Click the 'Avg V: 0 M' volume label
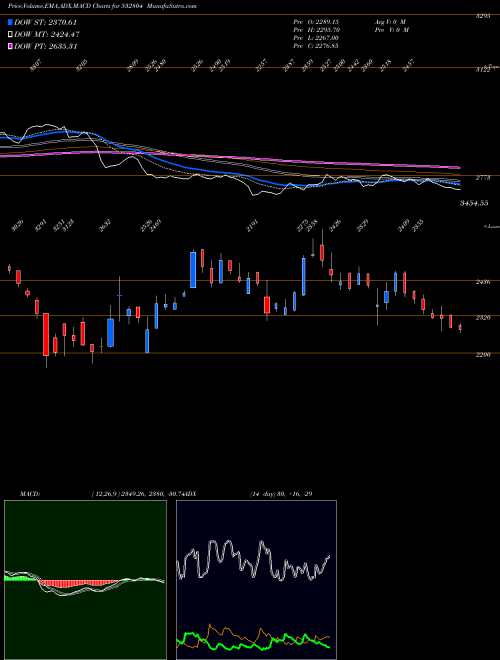This screenshot has height=660, width=500. (x=390, y=21)
